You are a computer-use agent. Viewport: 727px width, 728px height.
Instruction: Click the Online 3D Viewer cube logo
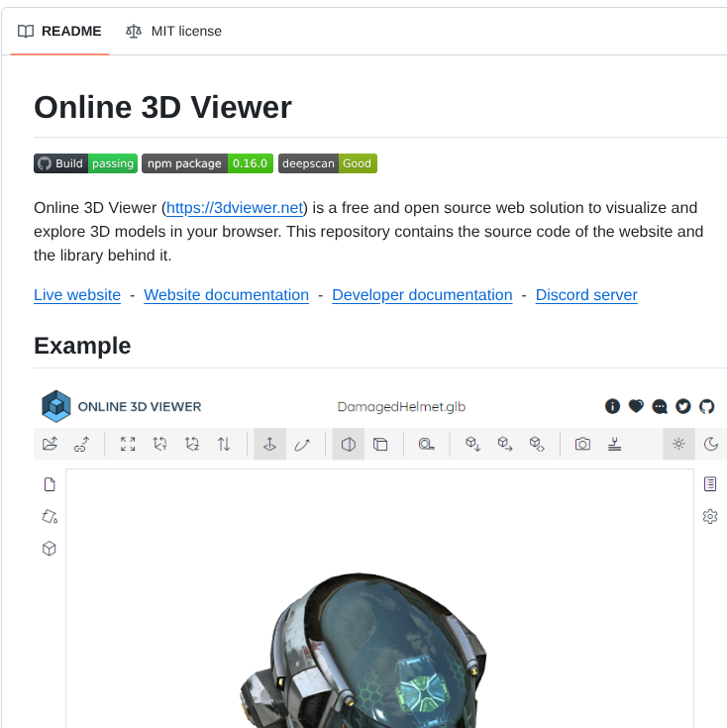[x=56, y=406]
